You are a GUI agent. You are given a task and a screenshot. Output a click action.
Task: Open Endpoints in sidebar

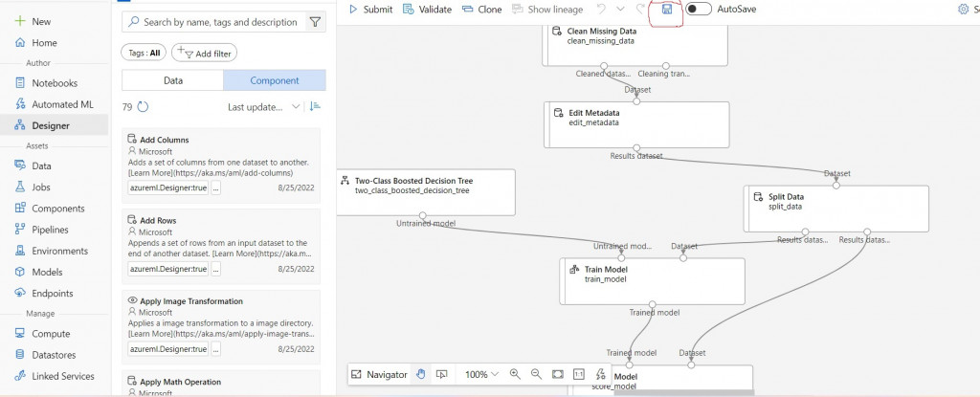click(x=44, y=294)
